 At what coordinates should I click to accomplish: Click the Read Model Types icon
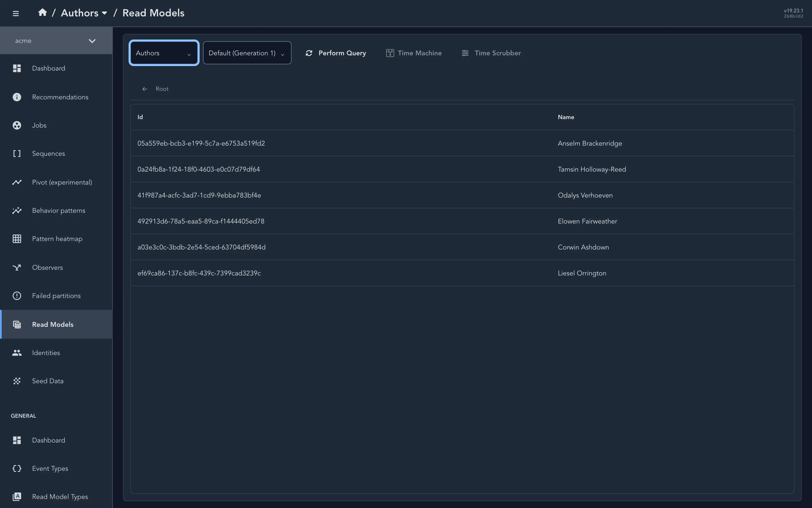pos(17,497)
